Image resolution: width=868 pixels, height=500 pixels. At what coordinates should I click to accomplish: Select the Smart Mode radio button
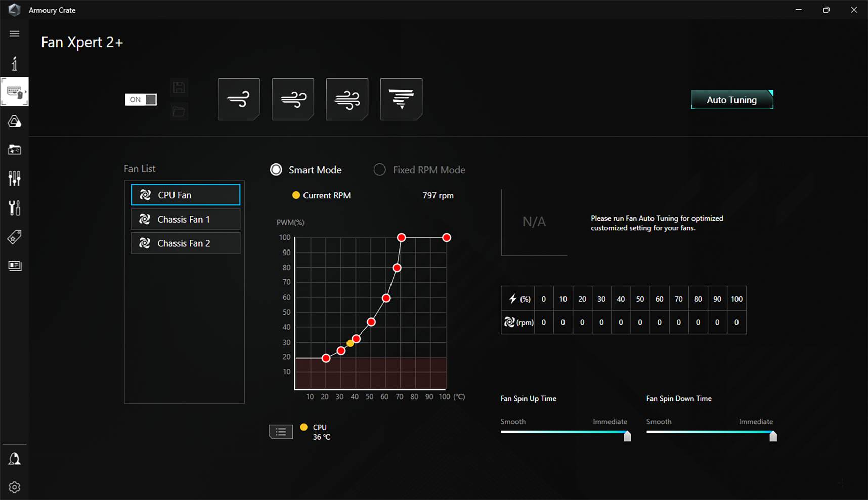tap(276, 170)
